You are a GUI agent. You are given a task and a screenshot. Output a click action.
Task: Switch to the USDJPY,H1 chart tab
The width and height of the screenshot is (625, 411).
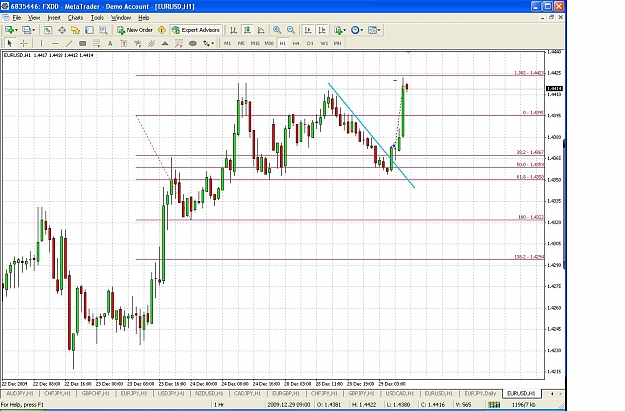click(171, 393)
